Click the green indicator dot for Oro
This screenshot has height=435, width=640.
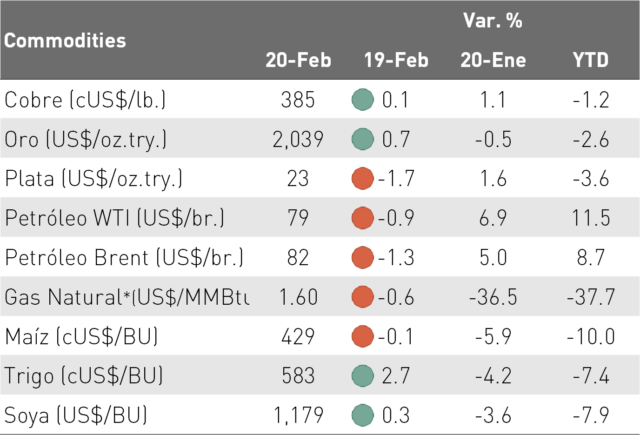tap(362, 139)
